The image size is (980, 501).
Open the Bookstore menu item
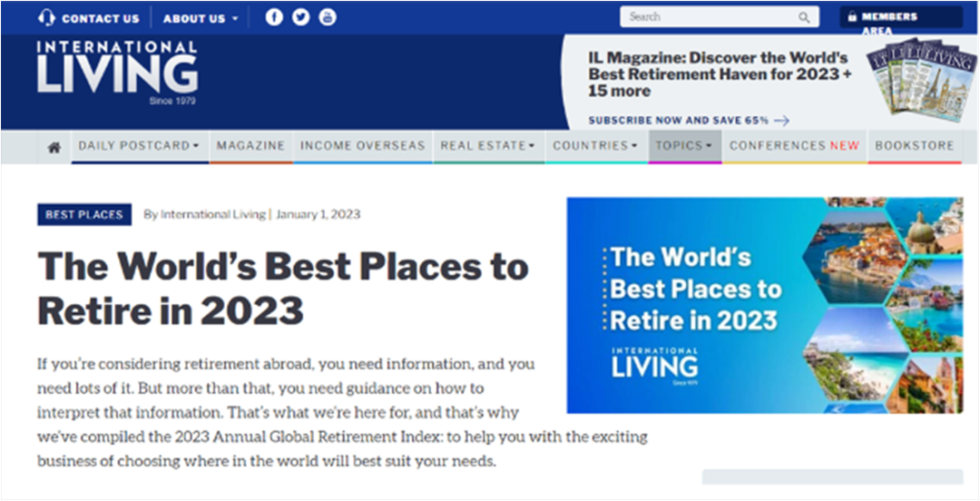tap(915, 146)
